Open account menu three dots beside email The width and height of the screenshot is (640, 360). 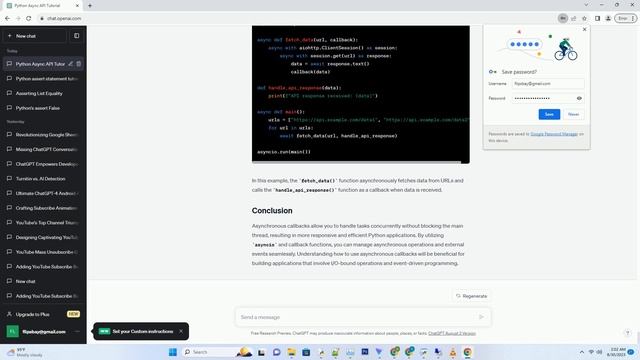pyautogui.click(x=77, y=331)
